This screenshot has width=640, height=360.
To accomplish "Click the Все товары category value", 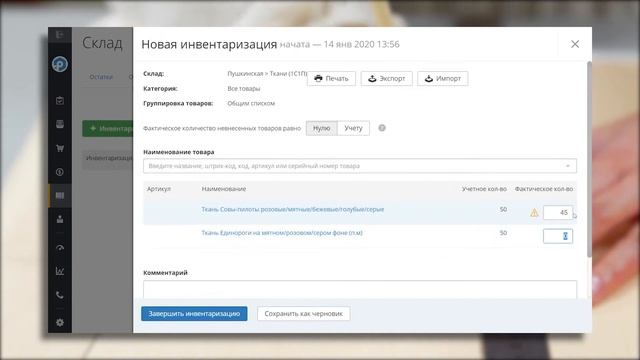I will coord(244,89).
